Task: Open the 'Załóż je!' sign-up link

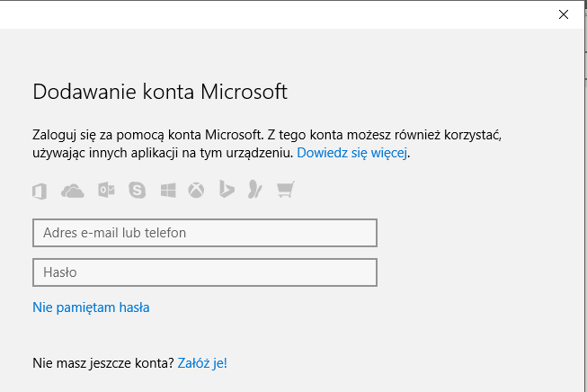Action: pos(202,363)
